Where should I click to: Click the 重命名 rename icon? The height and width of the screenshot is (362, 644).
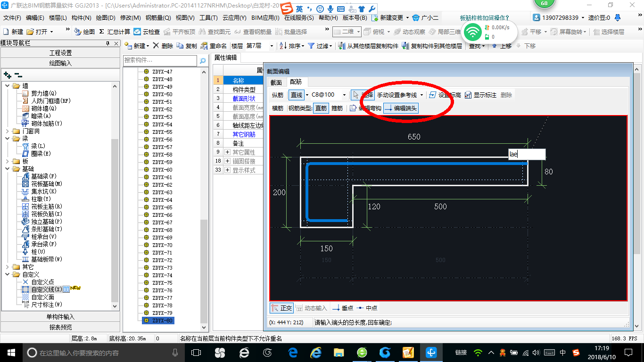click(204, 46)
